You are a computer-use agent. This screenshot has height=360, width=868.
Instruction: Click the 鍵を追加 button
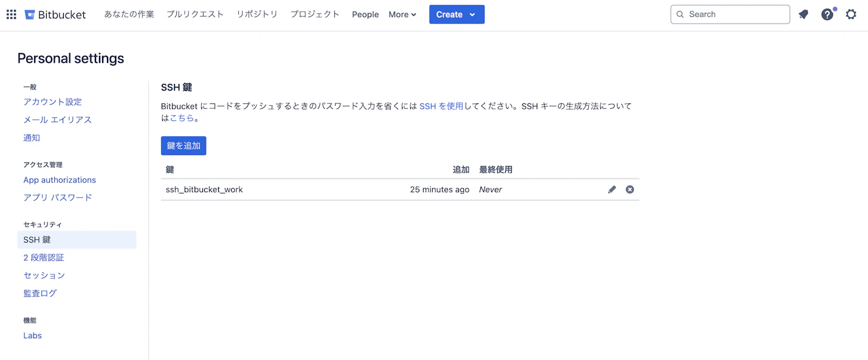pyautogui.click(x=184, y=146)
